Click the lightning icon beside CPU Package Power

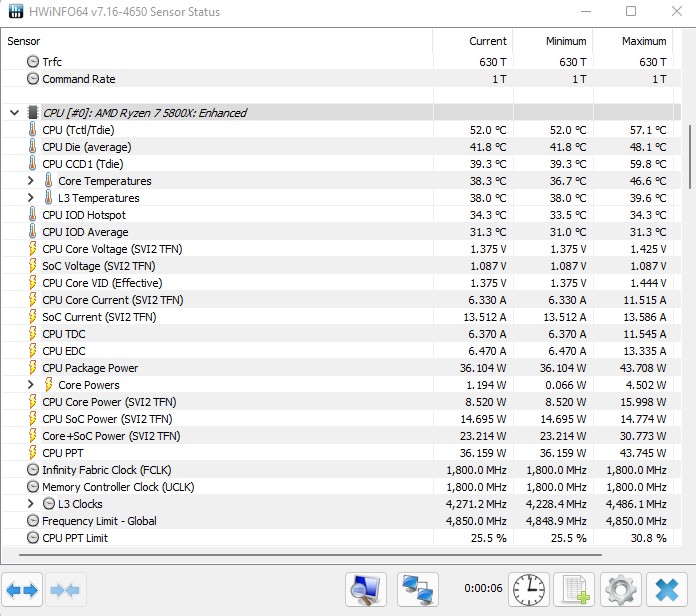click(32, 367)
